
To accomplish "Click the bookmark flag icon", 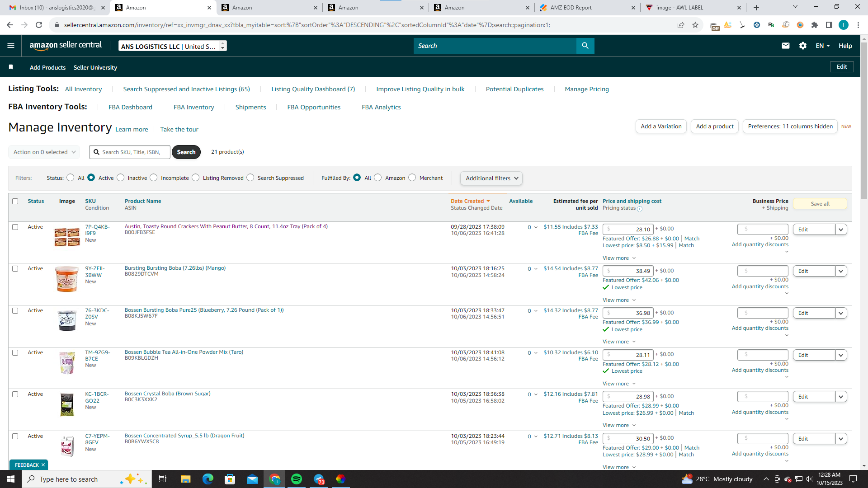I will coord(11,67).
